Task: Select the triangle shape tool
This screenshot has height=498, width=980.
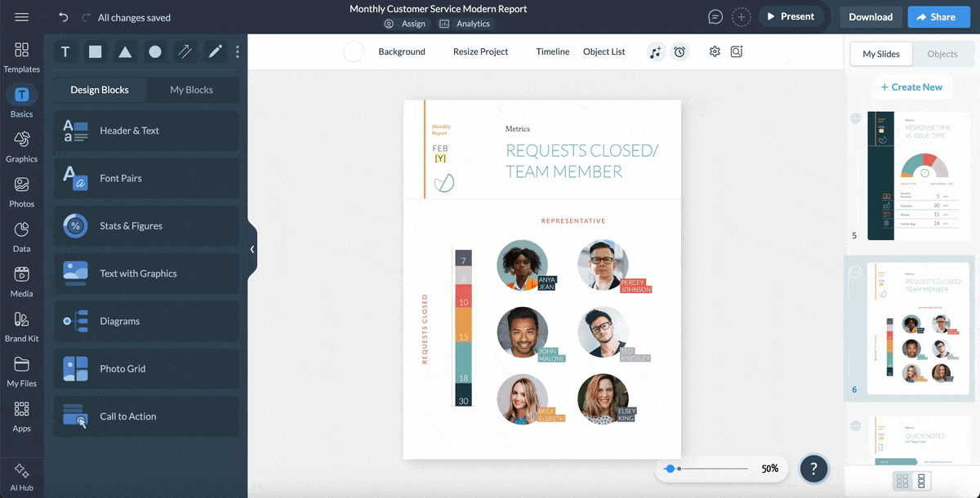Action: click(x=124, y=51)
